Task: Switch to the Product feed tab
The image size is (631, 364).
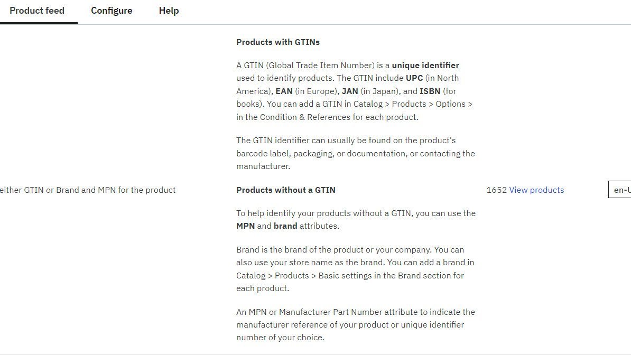Action: pyautogui.click(x=37, y=11)
